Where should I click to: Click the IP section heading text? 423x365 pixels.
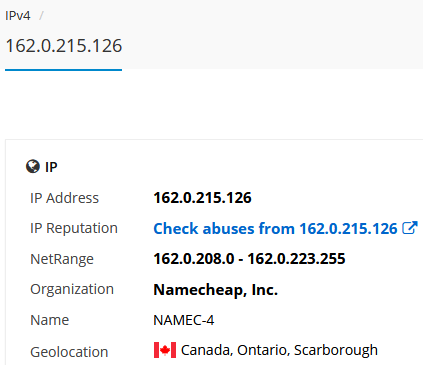point(51,167)
